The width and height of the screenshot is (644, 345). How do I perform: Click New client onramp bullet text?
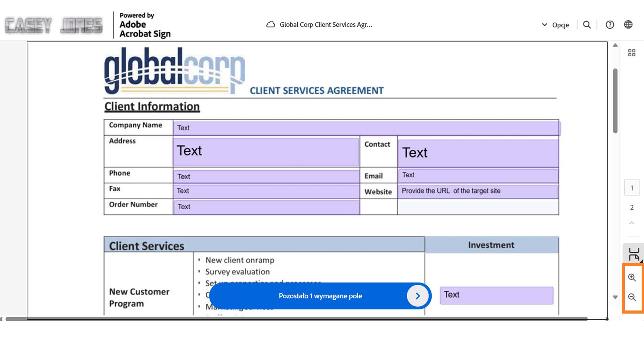pos(240,260)
